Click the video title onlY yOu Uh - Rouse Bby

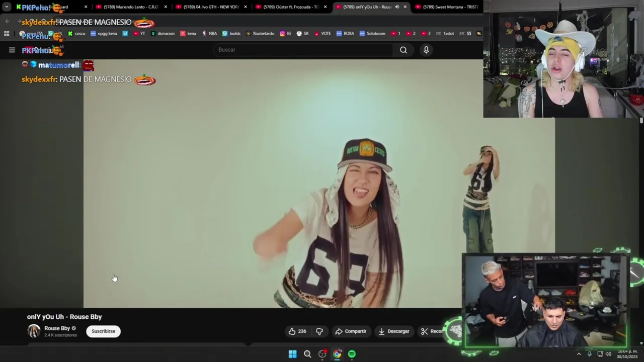[x=64, y=317]
